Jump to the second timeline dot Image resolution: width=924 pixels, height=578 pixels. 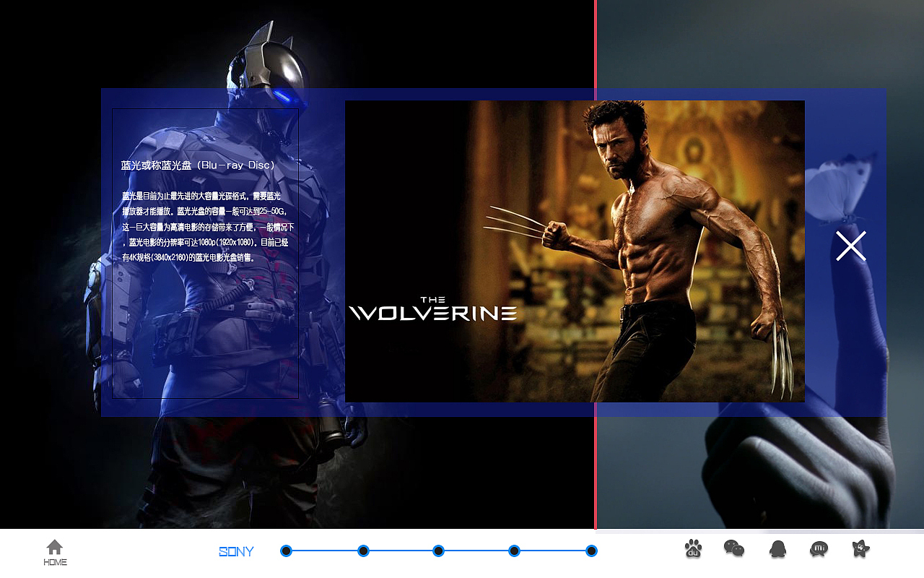coord(363,551)
